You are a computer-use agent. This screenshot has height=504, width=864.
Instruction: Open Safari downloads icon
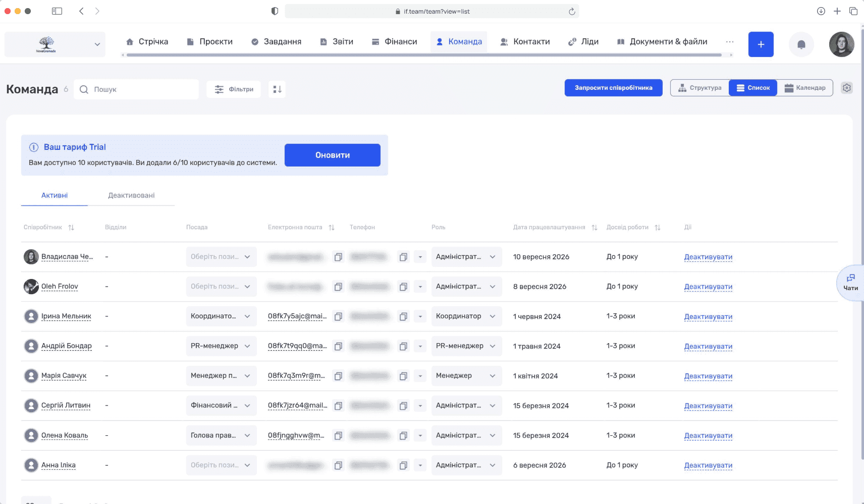821,11
